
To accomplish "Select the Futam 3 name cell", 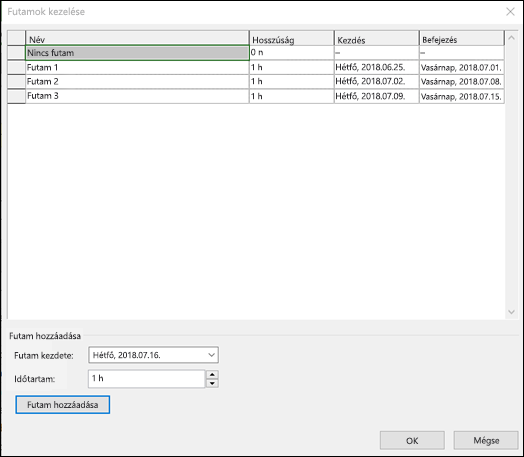I will click(137, 96).
